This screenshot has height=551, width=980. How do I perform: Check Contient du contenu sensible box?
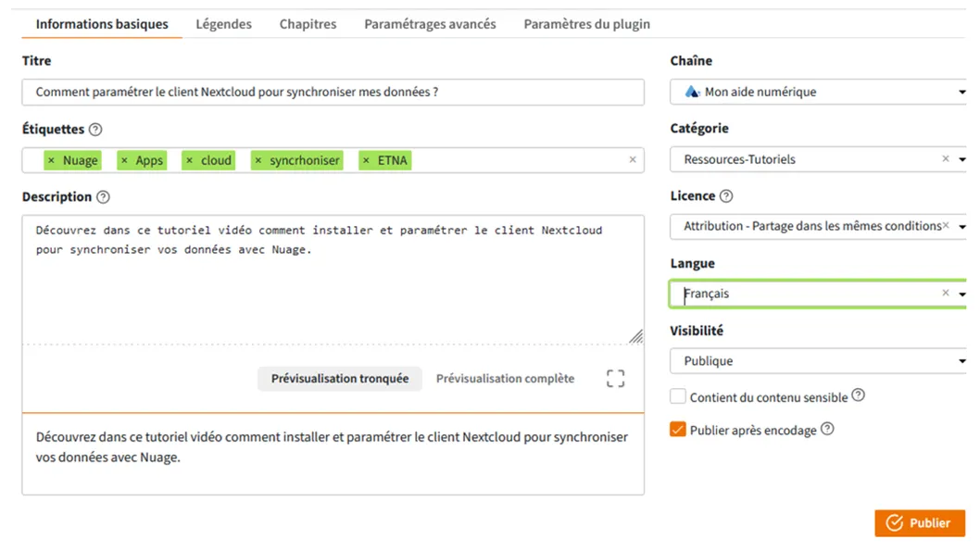tap(677, 396)
